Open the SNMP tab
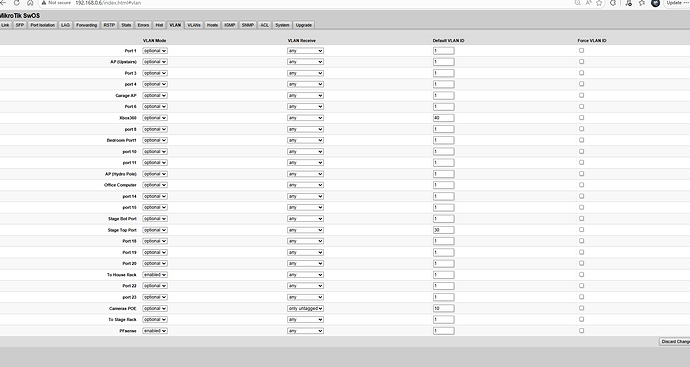The width and height of the screenshot is (690, 367). click(x=248, y=25)
